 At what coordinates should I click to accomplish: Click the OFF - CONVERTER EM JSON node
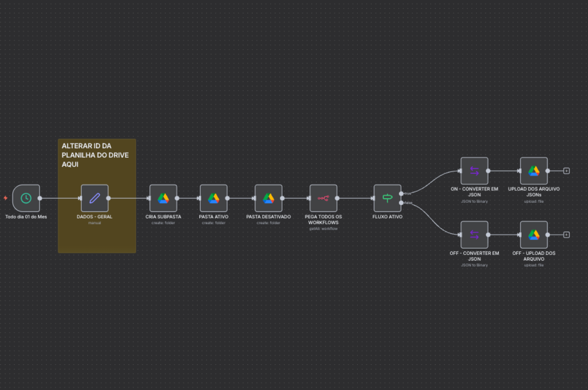coord(474,235)
